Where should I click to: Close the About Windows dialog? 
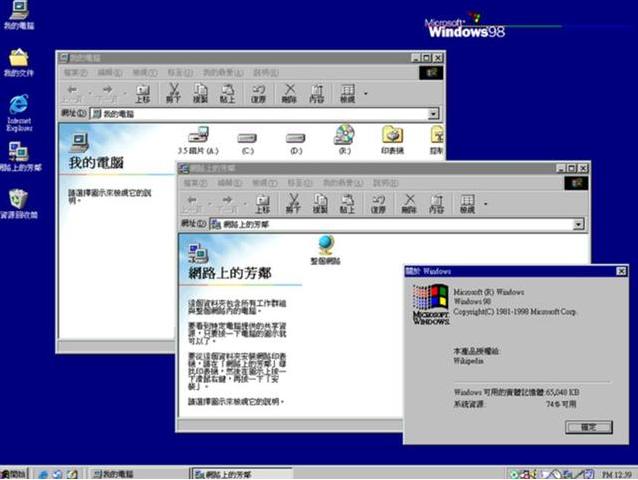point(621,271)
